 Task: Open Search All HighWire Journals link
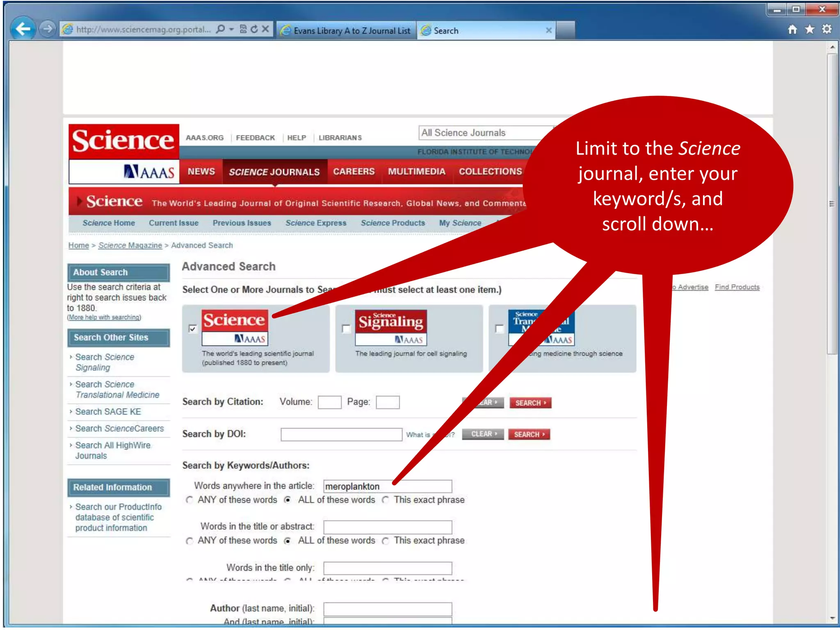pos(113,450)
